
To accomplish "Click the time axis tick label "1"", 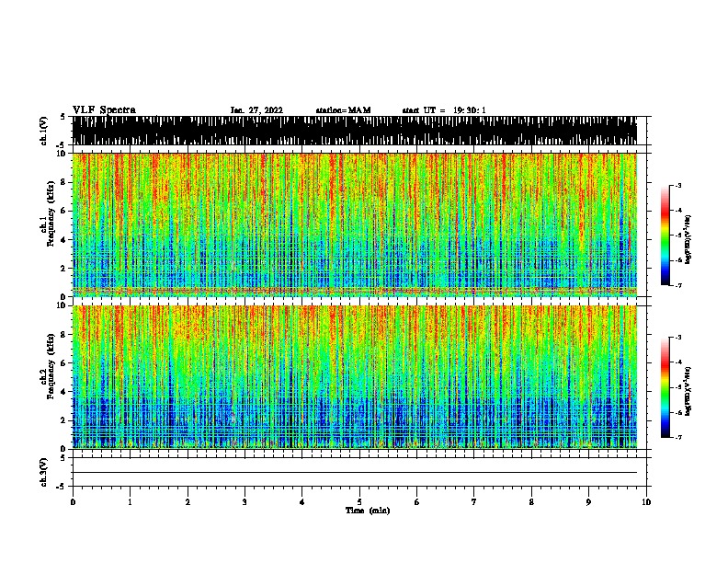I will click(x=130, y=502).
